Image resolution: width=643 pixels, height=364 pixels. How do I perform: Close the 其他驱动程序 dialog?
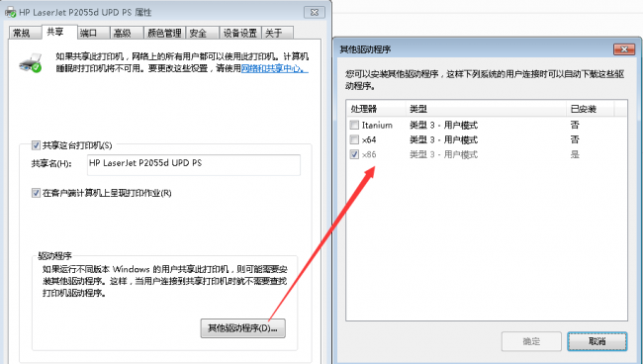(x=624, y=49)
